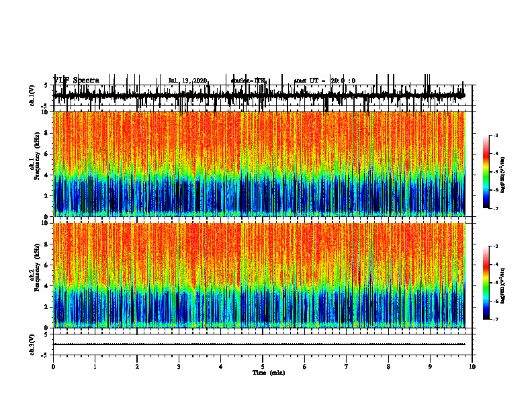The height and width of the screenshot is (411, 532).
Task: Click the time axis tick label "7"
Action: pos(347,367)
